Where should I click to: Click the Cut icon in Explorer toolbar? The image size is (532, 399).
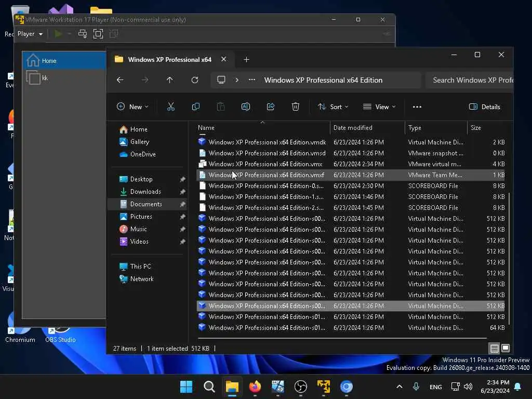click(x=170, y=107)
